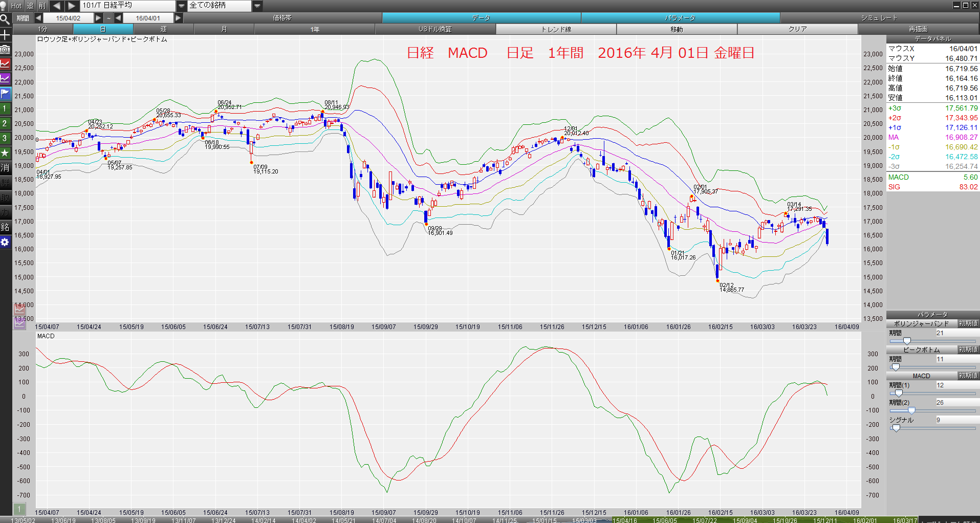Click the bottom timeline date 15/07/22
This screenshot has width=980, height=523.
tap(705, 520)
